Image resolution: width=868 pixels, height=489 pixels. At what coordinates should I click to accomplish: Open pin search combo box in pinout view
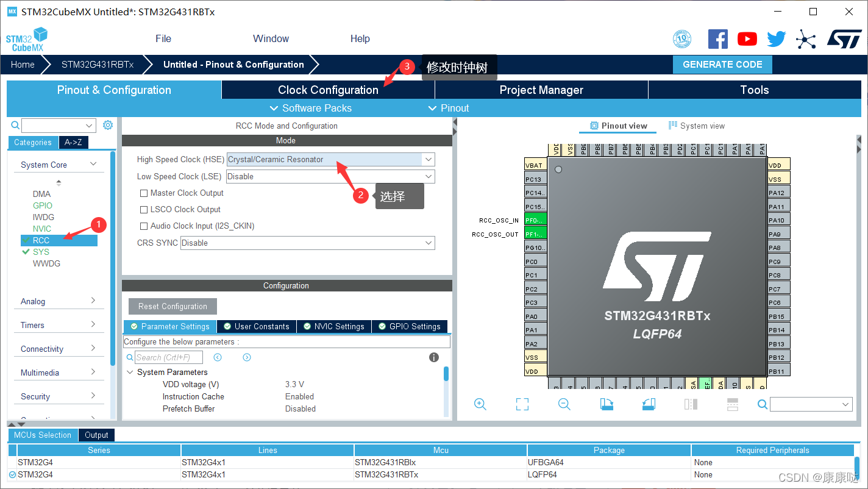point(811,404)
